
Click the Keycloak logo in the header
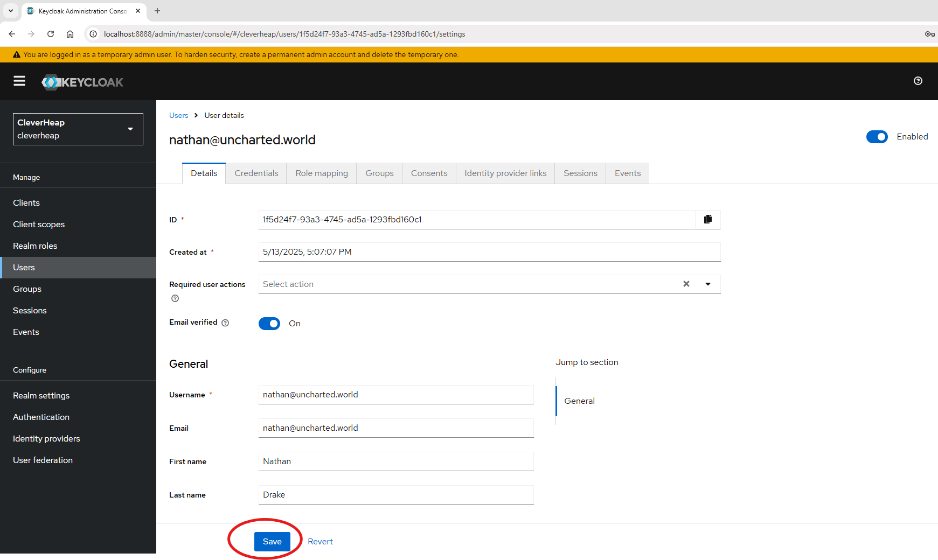[x=82, y=81]
